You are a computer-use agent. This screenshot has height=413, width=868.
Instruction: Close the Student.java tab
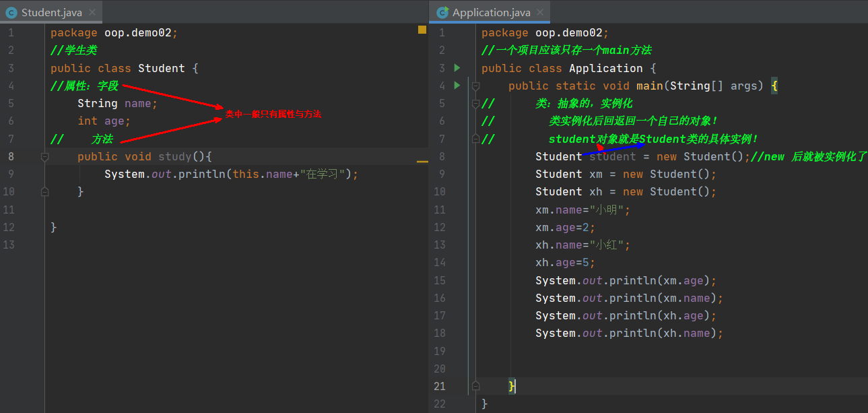tap(92, 13)
